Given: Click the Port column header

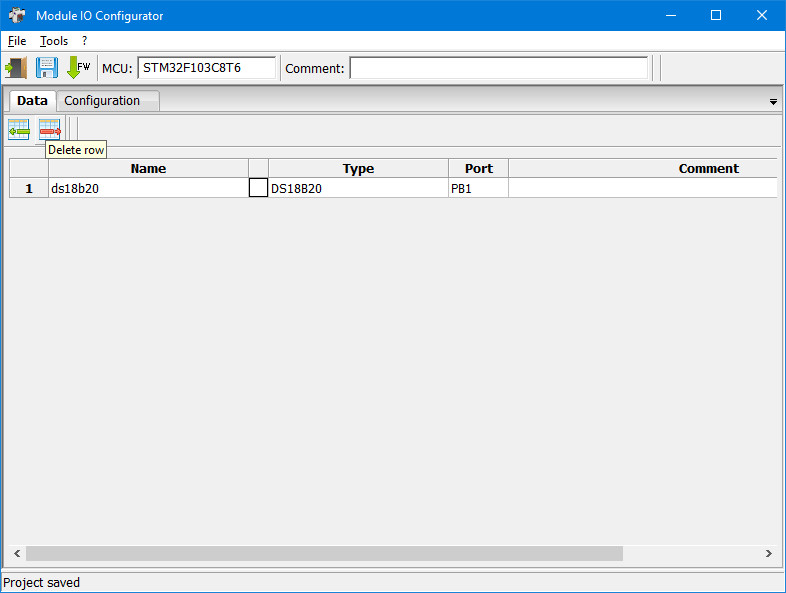Looking at the screenshot, I should 479,168.
